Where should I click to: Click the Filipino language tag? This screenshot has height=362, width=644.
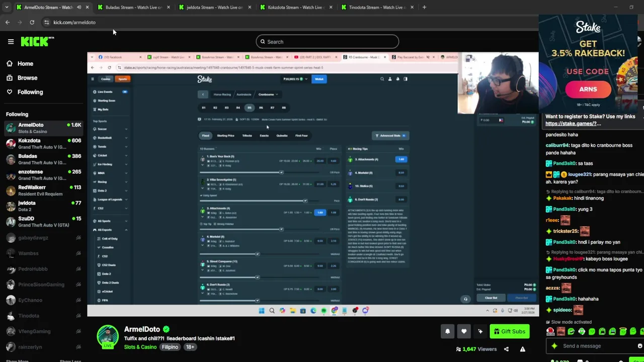click(x=170, y=347)
